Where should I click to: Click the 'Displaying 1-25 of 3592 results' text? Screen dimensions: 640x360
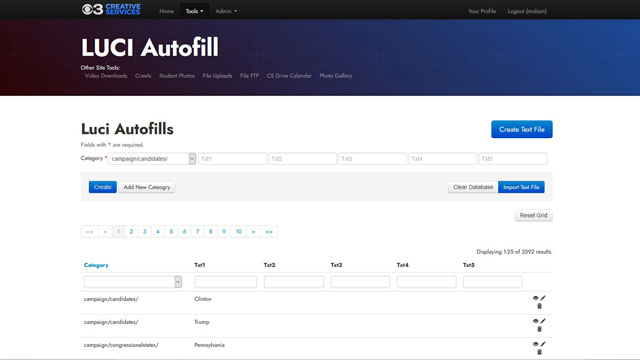[514, 251]
